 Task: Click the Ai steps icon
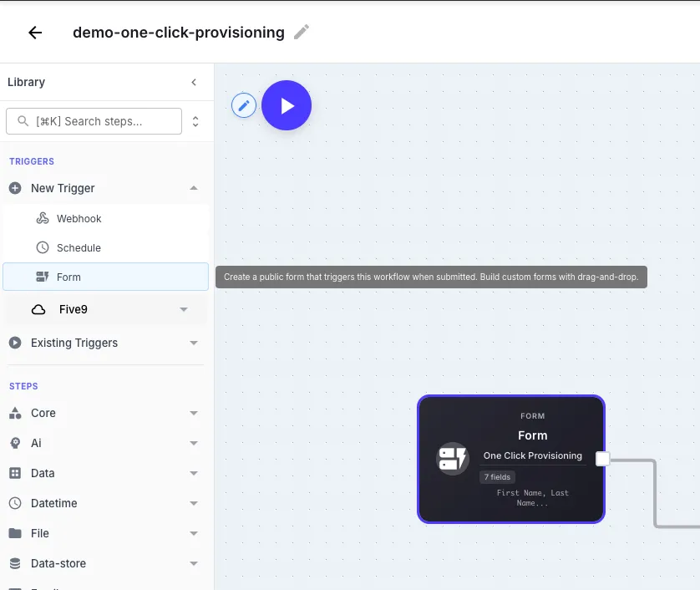click(17, 443)
